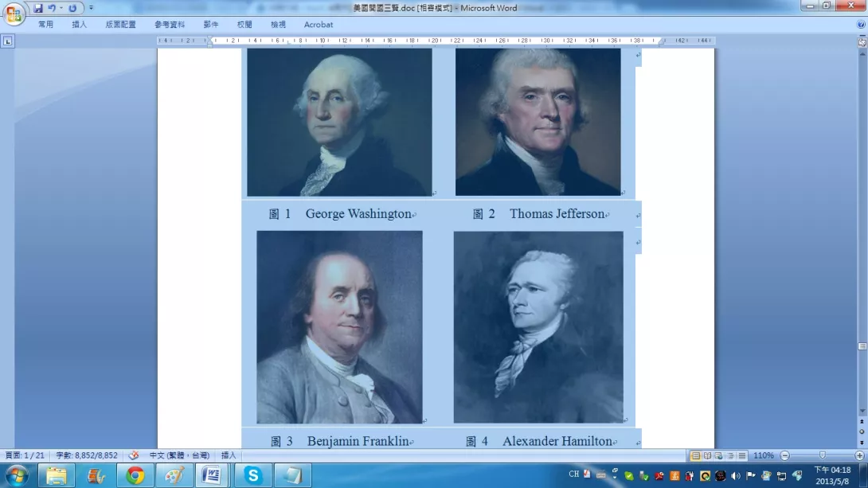
Task: Open the Paint taskbar icon
Action: point(174,476)
